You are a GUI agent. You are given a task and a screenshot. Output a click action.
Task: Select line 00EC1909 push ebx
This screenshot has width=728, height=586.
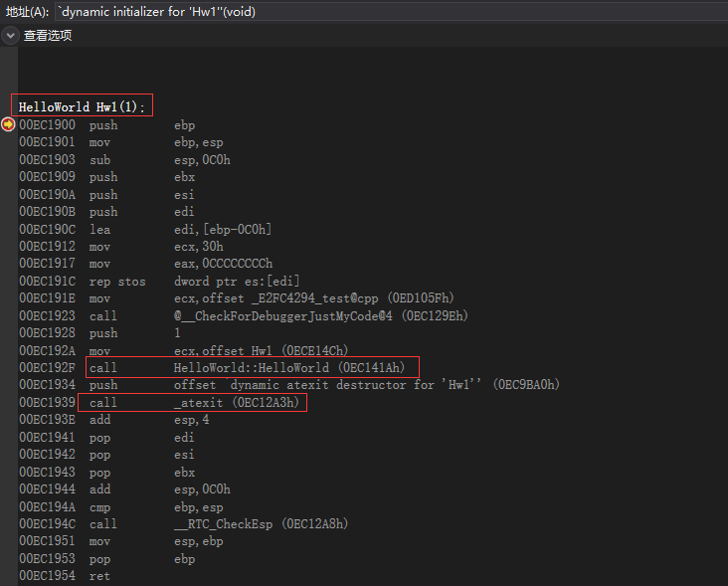click(107, 177)
